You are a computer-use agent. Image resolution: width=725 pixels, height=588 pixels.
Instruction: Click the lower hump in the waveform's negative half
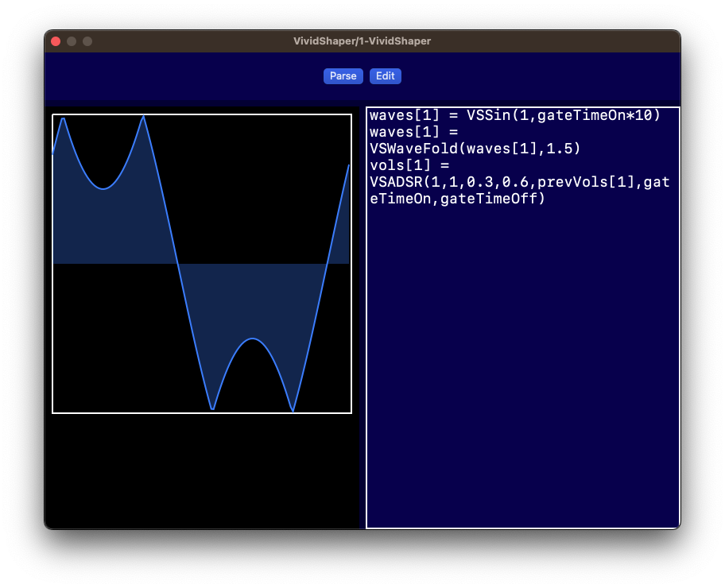pyautogui.click(x=253, y=339)
